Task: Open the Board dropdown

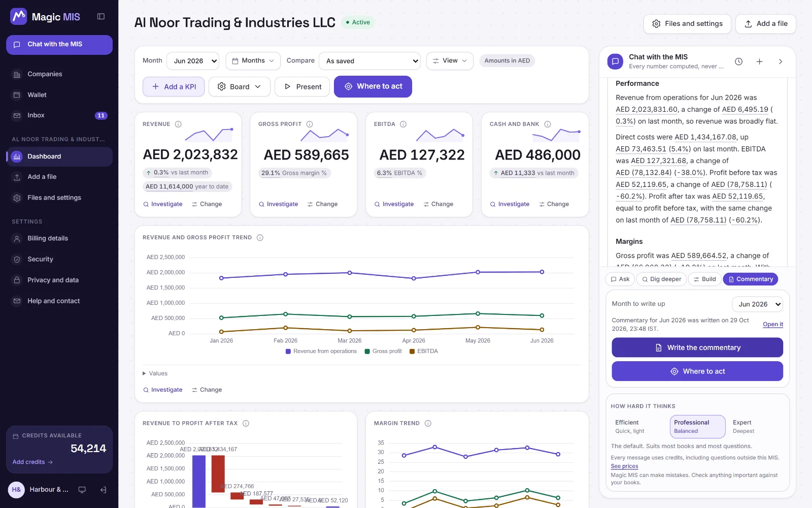Action: [x=239, y=87]
